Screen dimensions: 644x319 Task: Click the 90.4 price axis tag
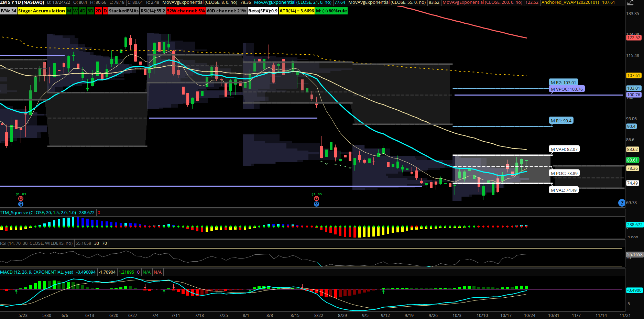631,126
